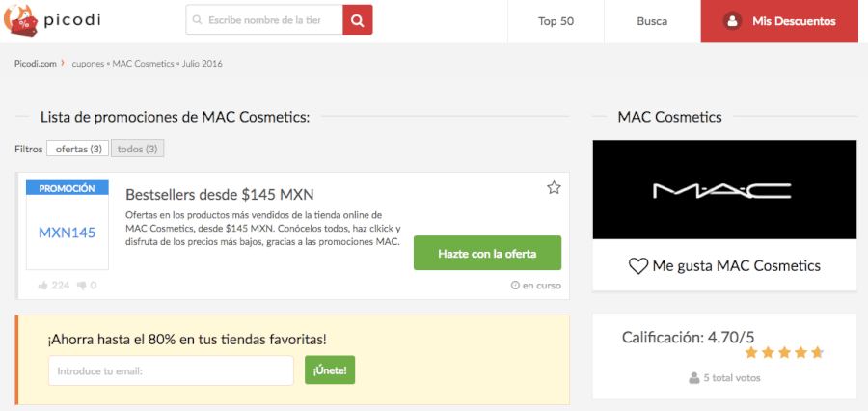
Task: Select the ofertas (3) filter
Action: click(x=77, y=149)
